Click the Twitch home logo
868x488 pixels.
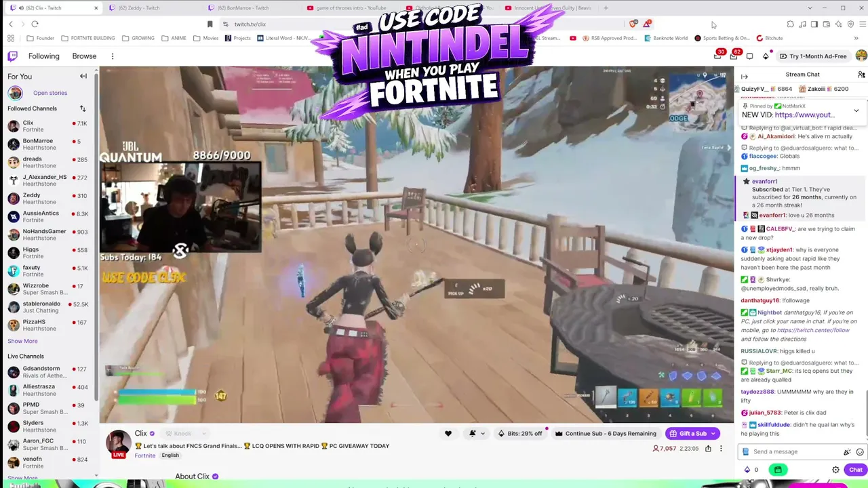13,56
